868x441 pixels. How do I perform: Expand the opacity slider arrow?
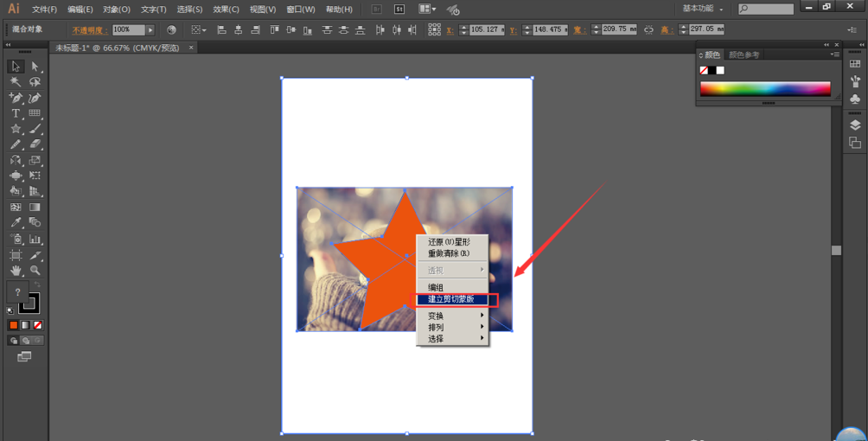tap(150, 30)
